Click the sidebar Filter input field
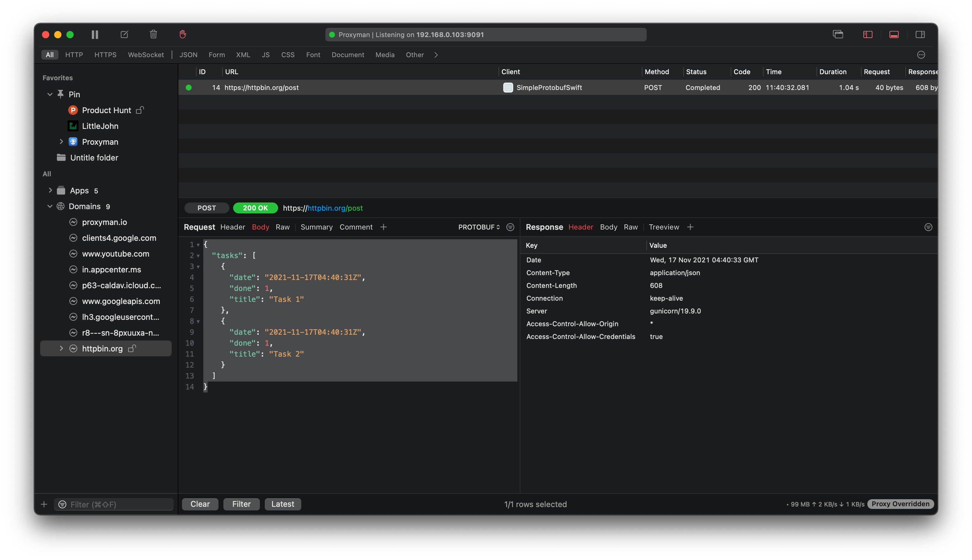The width and height of the screenshot is (972, 560). click(119, 504)
